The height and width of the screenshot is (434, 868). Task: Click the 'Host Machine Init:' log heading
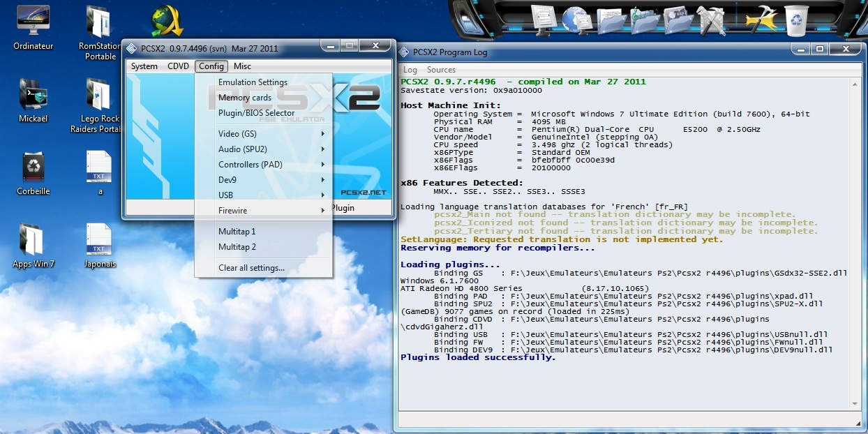(x=451, y=105)
